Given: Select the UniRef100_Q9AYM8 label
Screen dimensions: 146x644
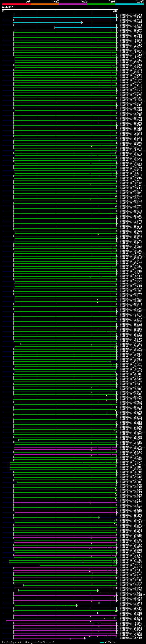Looking at the screenshot, I should pyautogui.click(x=131, y=394).
